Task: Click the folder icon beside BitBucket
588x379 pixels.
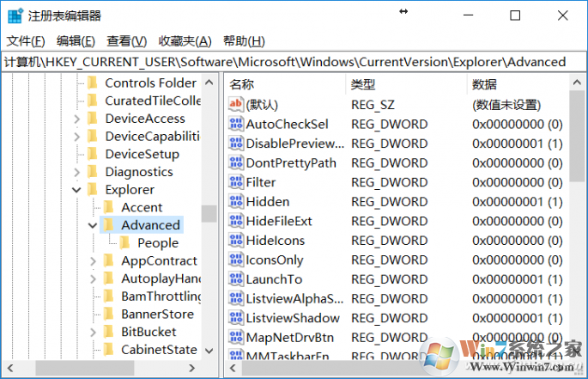Action: pos(108,332)
